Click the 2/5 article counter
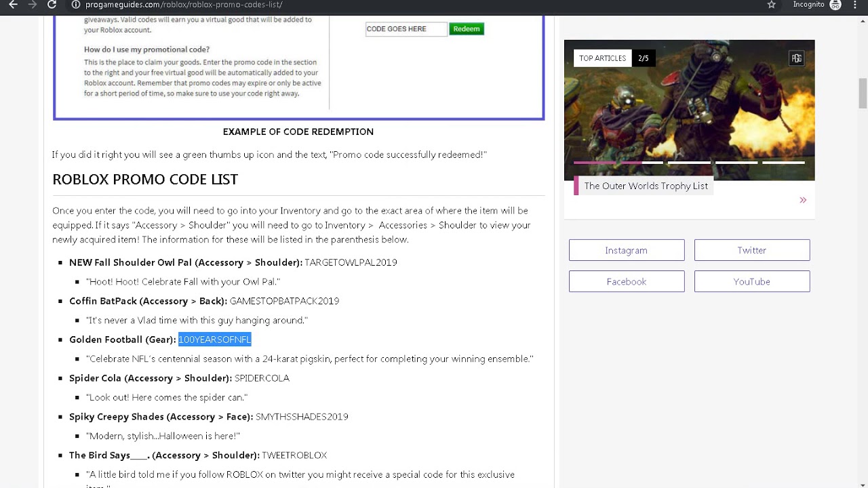868x488 pixels. click(643, 58)
